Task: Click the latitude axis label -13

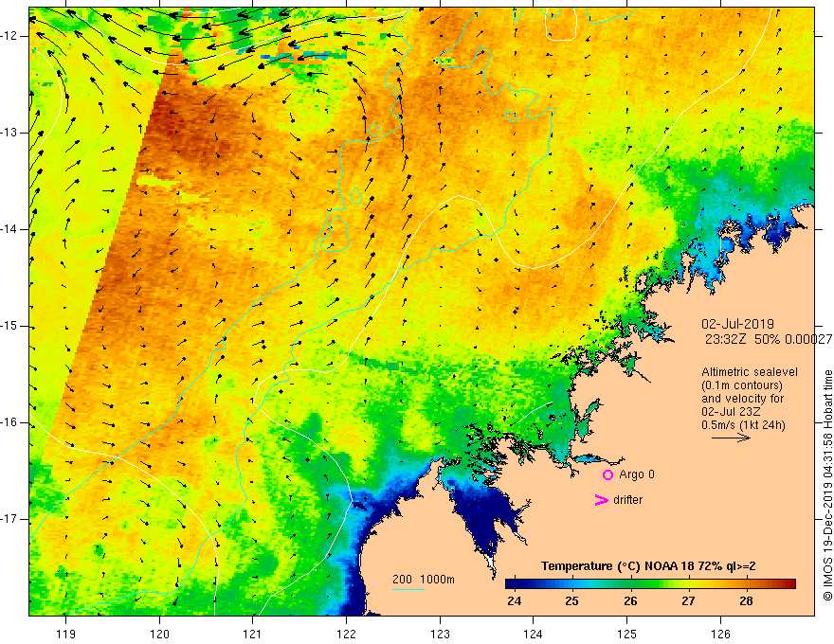Action: (x=10, y=133)
